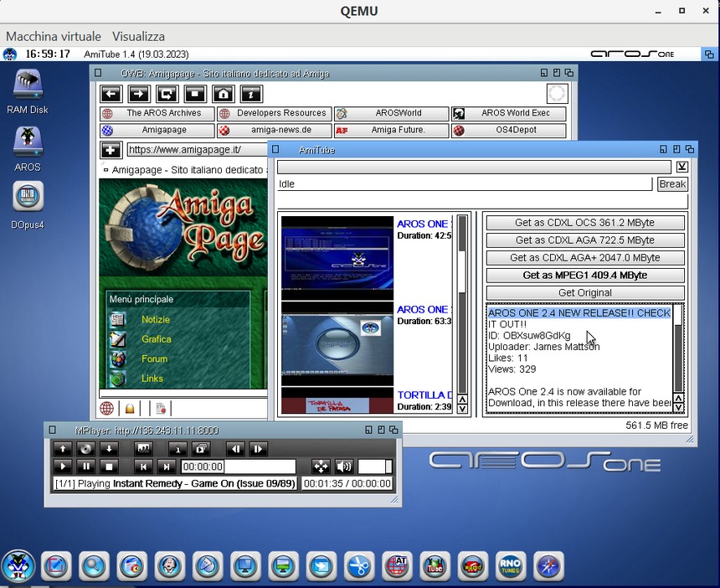Open the Amiga Future bookmark
Image resolution: width=720 pixels, height=588 pixels.
coord(392,130)
